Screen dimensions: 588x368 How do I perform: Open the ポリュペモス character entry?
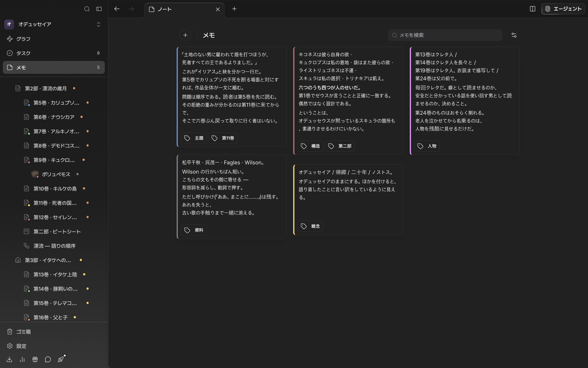(x=56, y=174)
